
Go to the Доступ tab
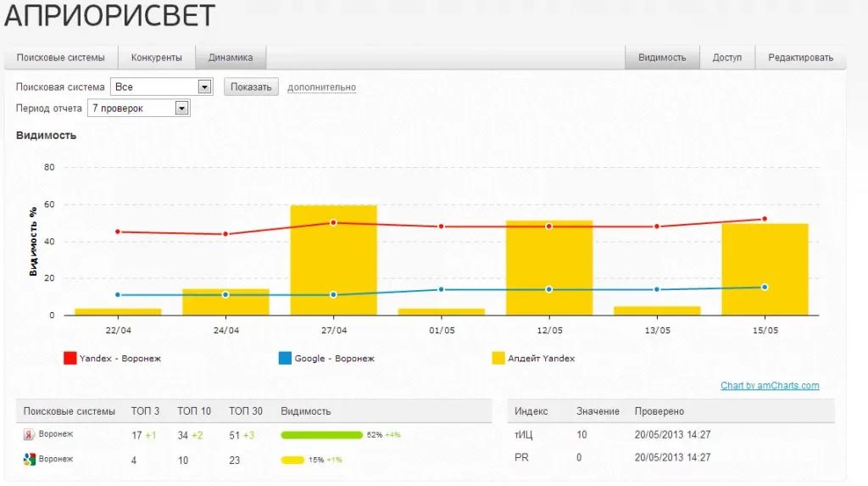pyautogui.click(x=727, y=58)
